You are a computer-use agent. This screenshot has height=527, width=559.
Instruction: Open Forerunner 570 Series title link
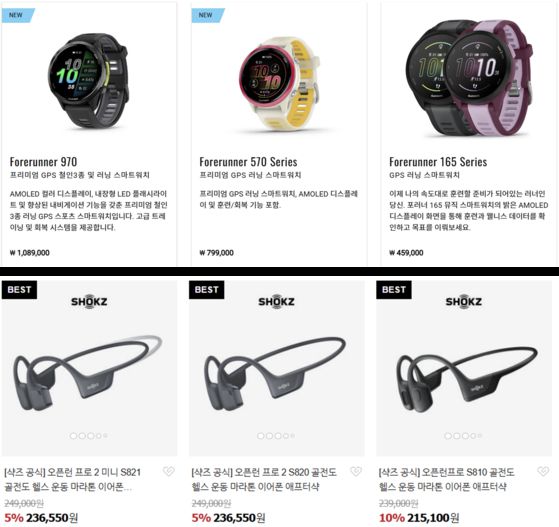tap(248, 162)
